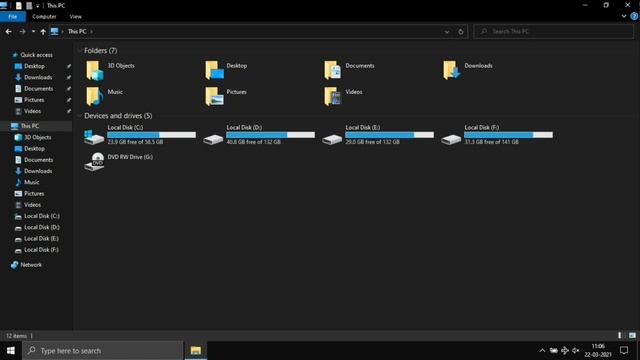Viewport: 640px width, 360px height.
Task: Click the File Explorer taskbar icon
Action: coord(196,351)
